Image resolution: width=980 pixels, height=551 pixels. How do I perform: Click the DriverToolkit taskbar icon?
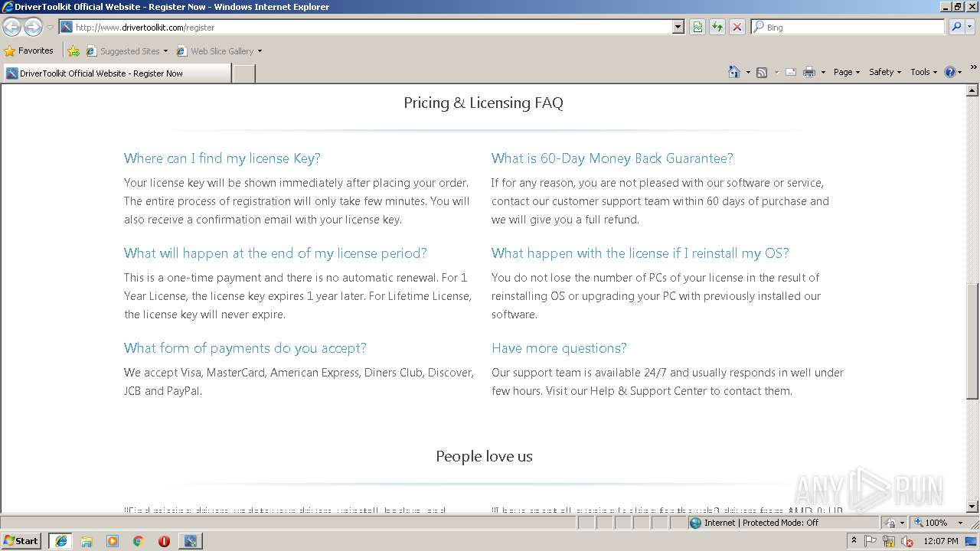point(190,541)
